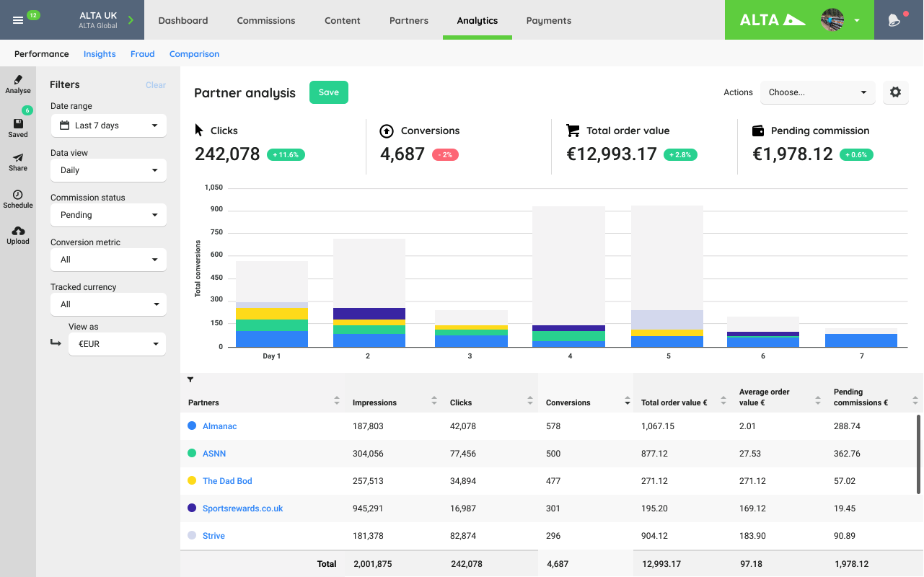The width and height of the screenshot is (924, 577).
Task: Open the Actions Choose... dropdown
Action: tap(817, 92)
